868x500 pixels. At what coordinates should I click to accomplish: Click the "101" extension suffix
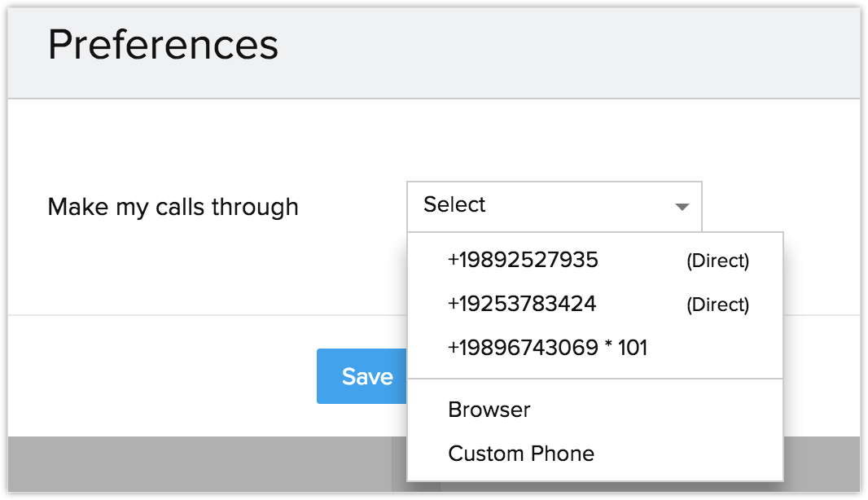[632, 349]
